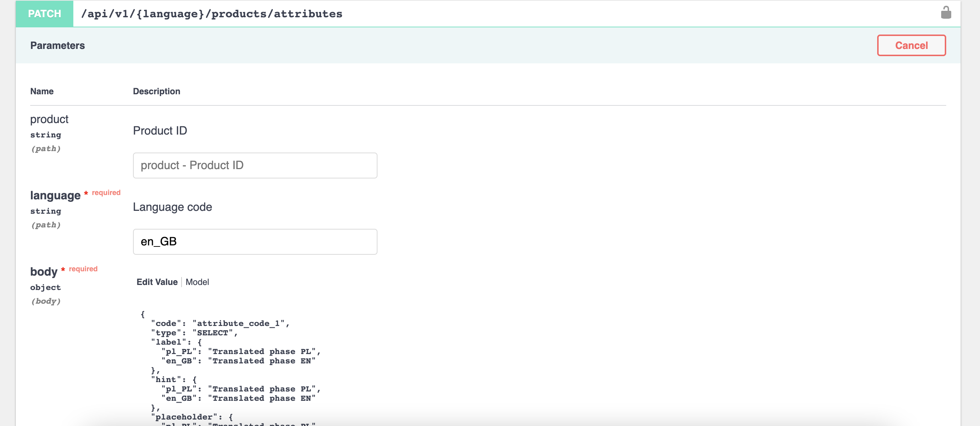Click the Name column header
980x426 pixels.
42,91
